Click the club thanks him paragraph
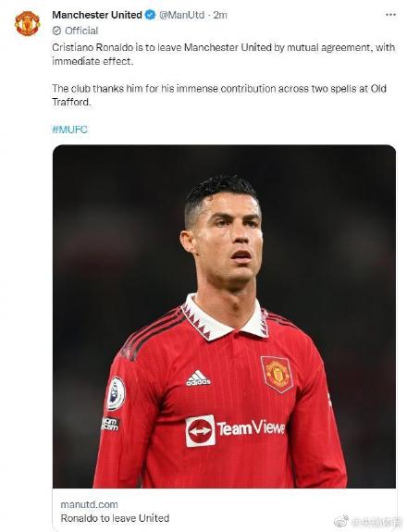Screen dimensions: 407x532 tap(219, 95)
